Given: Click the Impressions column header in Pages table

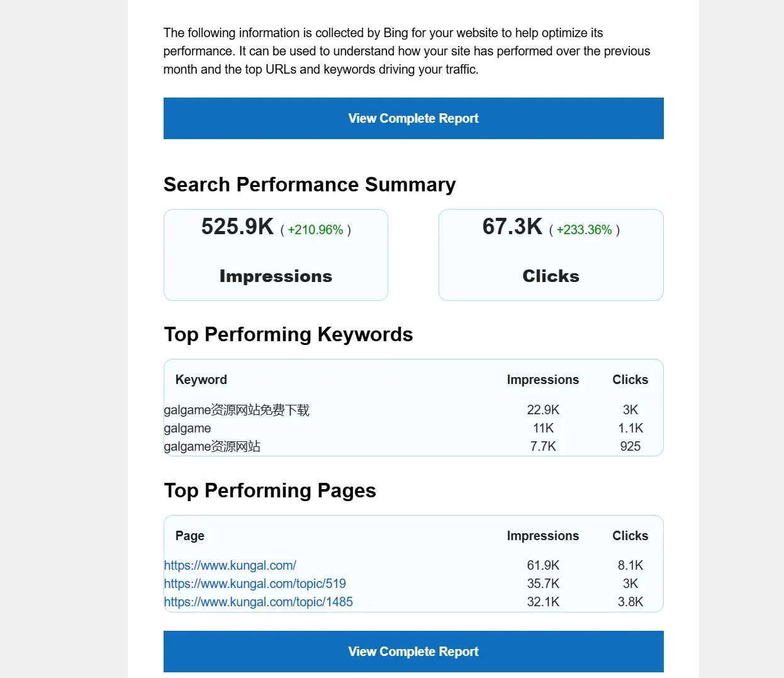Looking at the screenshot, I should [543, 536].
